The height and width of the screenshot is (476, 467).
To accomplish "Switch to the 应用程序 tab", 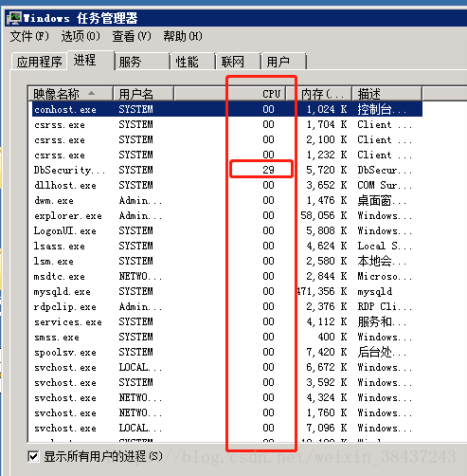I will (40, 62).
